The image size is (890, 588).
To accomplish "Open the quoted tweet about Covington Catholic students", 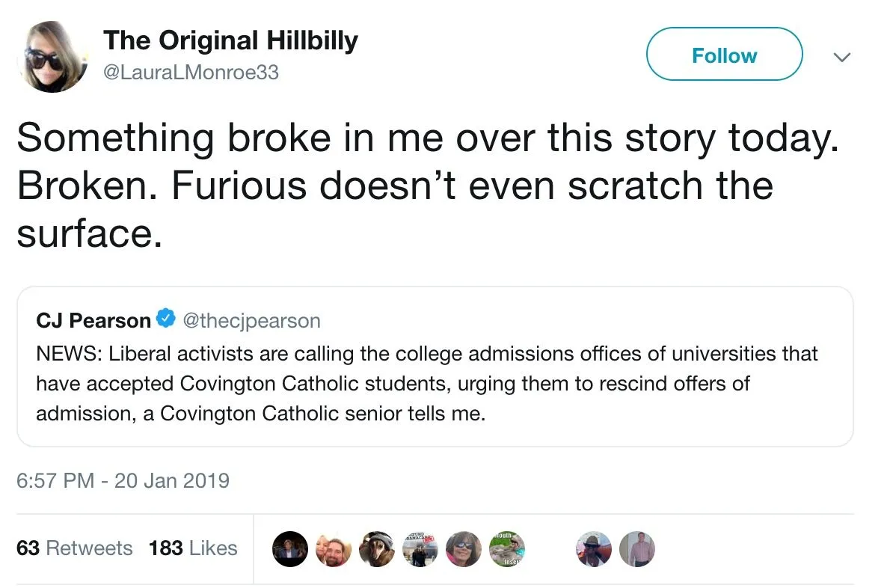I will pos(434,382).
